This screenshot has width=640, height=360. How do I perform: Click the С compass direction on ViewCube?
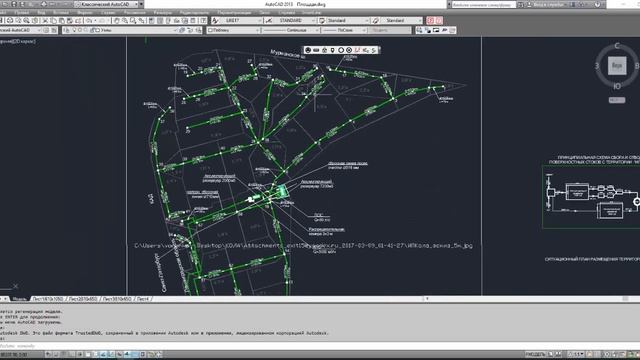pyautogui.click(x=617, y=46)
